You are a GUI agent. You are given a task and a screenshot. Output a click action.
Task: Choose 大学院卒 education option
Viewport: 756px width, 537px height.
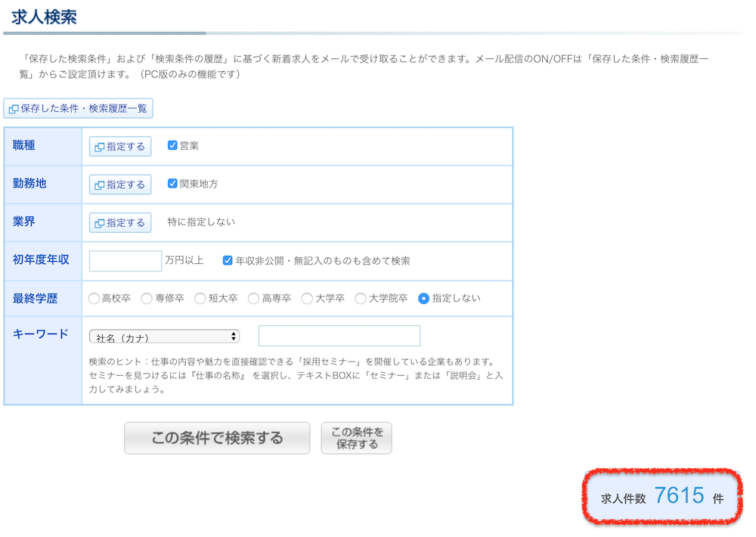click(x=361, y=299)
